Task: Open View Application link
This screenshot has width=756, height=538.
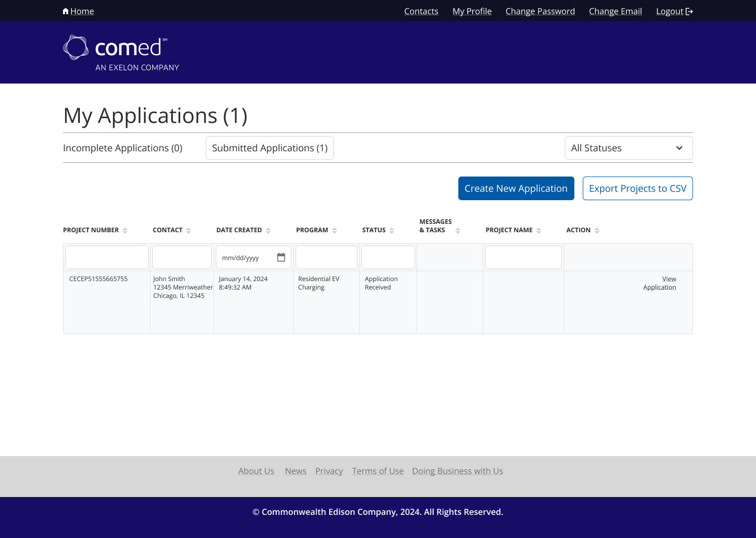Action: click(x=660, y=283)
